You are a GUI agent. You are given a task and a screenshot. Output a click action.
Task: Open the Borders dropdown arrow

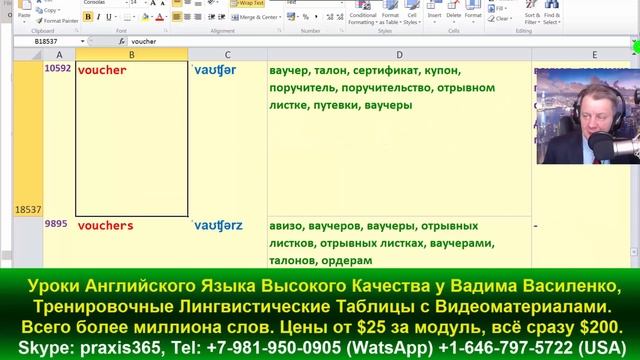(x=135, y=17)
